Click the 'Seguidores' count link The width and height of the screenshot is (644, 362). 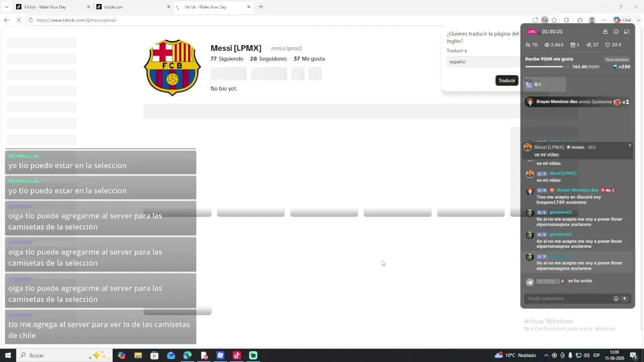click(268, 59)
